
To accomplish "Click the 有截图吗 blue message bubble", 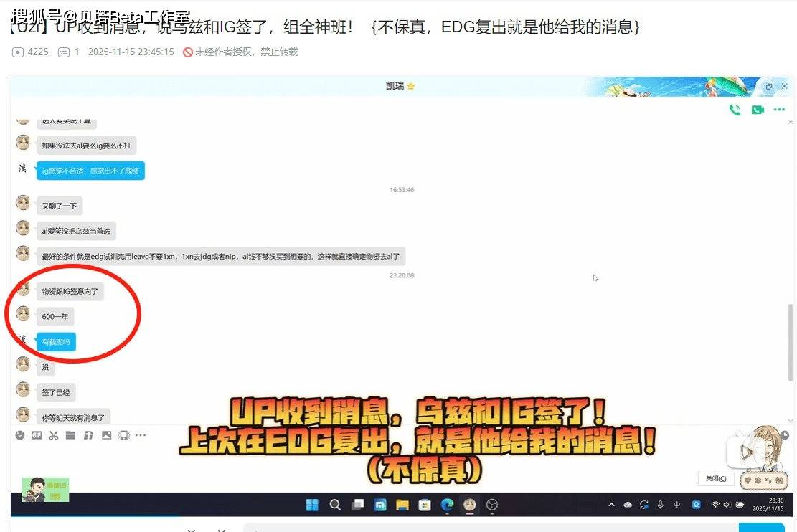I will (56, 342).
